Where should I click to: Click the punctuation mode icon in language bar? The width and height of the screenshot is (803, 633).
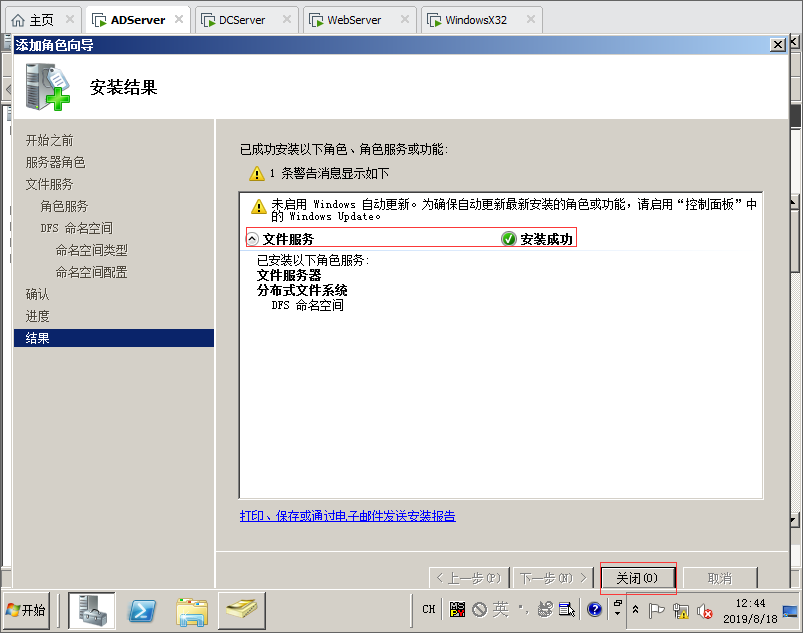click(x=523, y=609)
